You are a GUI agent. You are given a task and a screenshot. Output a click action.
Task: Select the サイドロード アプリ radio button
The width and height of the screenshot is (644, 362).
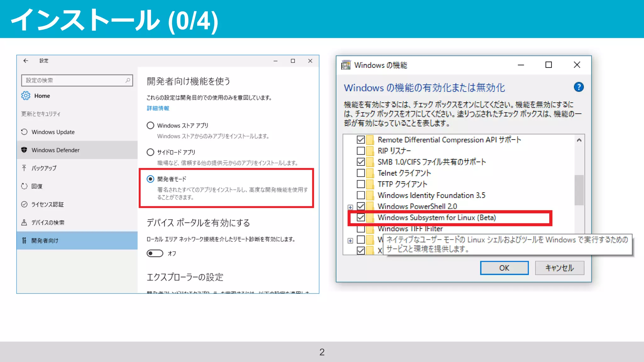point(150,152)
